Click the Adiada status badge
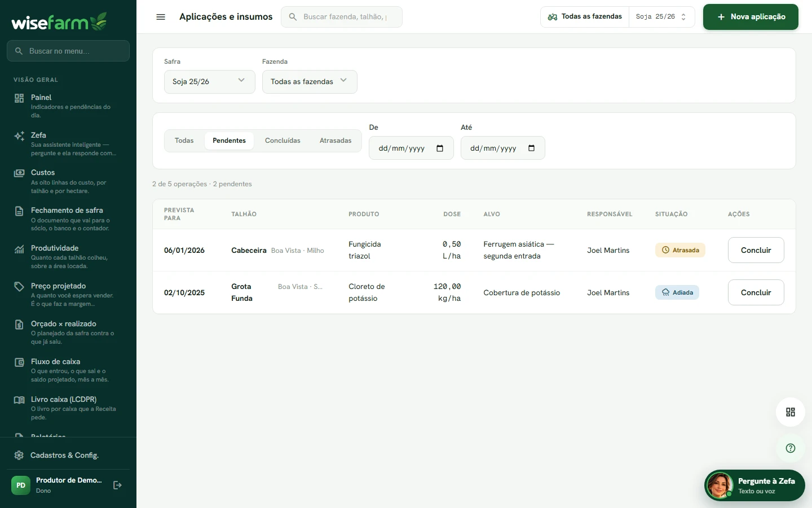This screenshot has width=812, height=508. (x=677, y=292)
